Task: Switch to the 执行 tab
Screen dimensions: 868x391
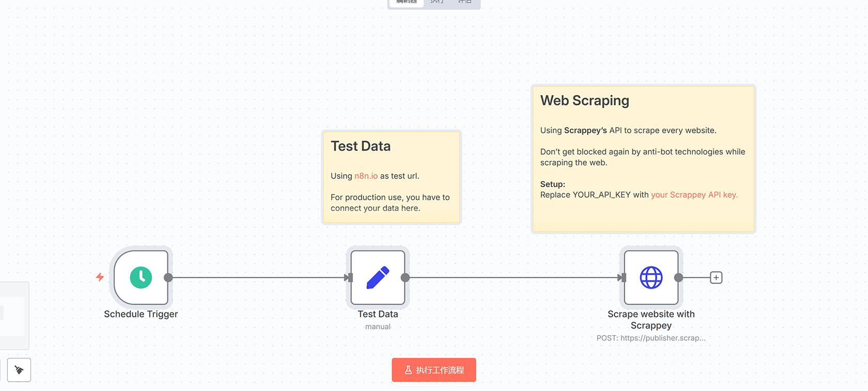Action: (x=437, y=2)
